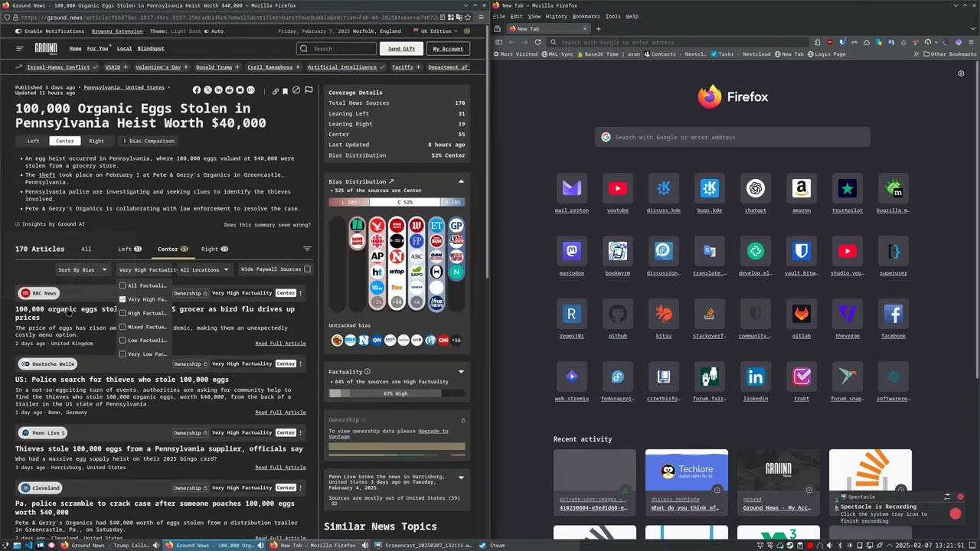The image size is (980, 551).
Task: Collapse the Penn Live coverage summary section
Action: pos(461,478)
